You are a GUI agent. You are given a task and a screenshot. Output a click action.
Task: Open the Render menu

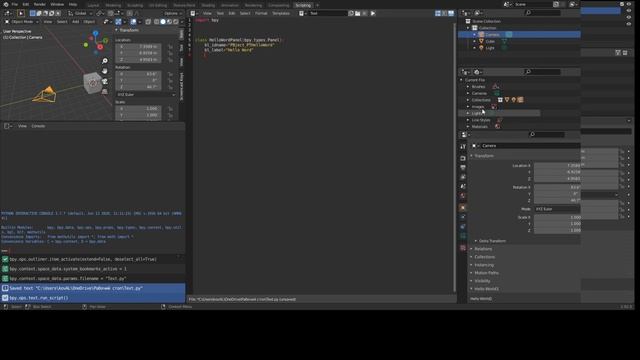pyautogui.click(x=40, y=4)
